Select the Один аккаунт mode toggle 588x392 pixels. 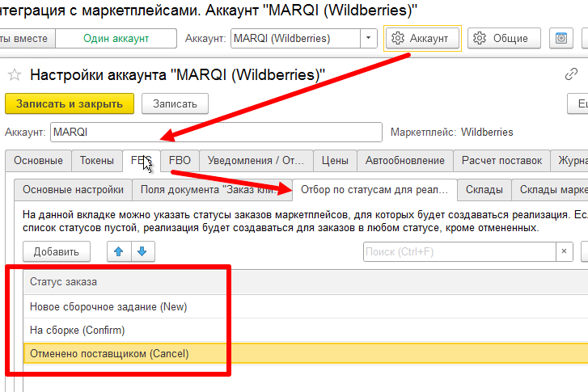(x=115, y=38)
